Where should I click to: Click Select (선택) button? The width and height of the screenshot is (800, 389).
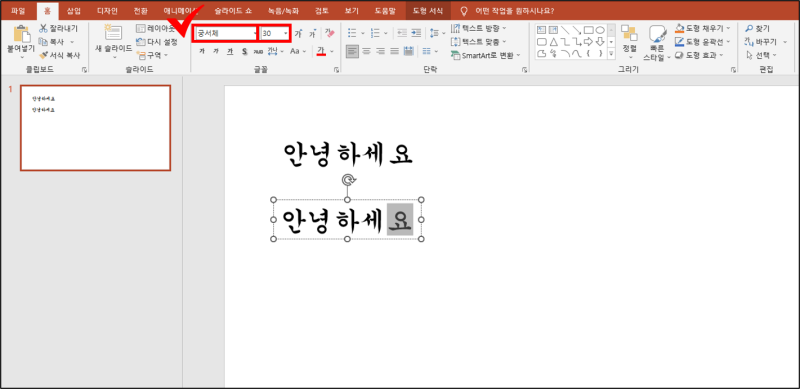click(x=761, y=55)
